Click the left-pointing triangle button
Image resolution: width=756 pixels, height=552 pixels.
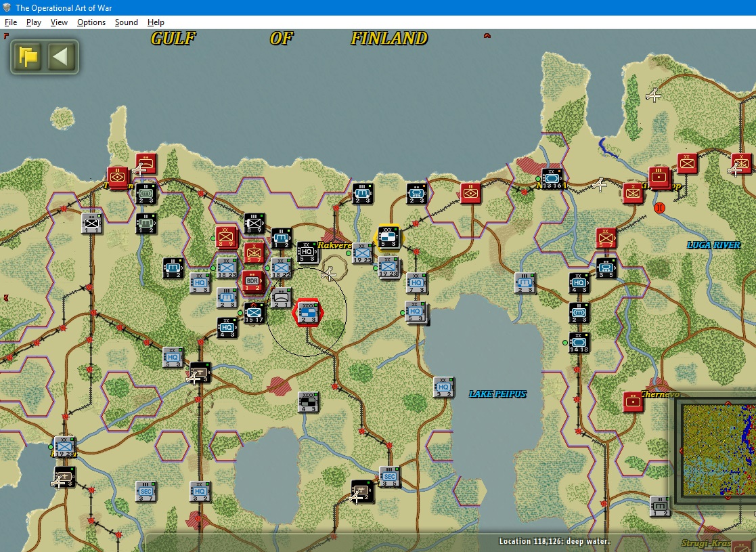(x=61, y=56)
